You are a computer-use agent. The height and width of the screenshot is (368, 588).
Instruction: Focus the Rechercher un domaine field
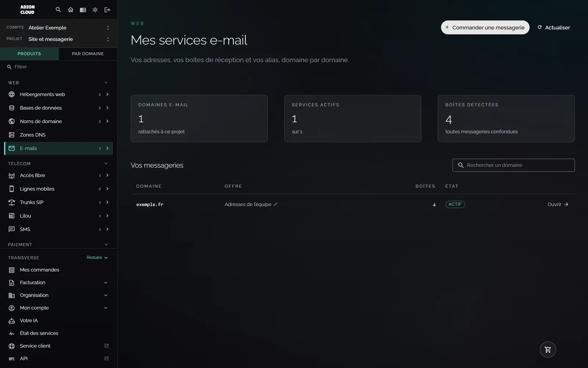pos(513,165)
